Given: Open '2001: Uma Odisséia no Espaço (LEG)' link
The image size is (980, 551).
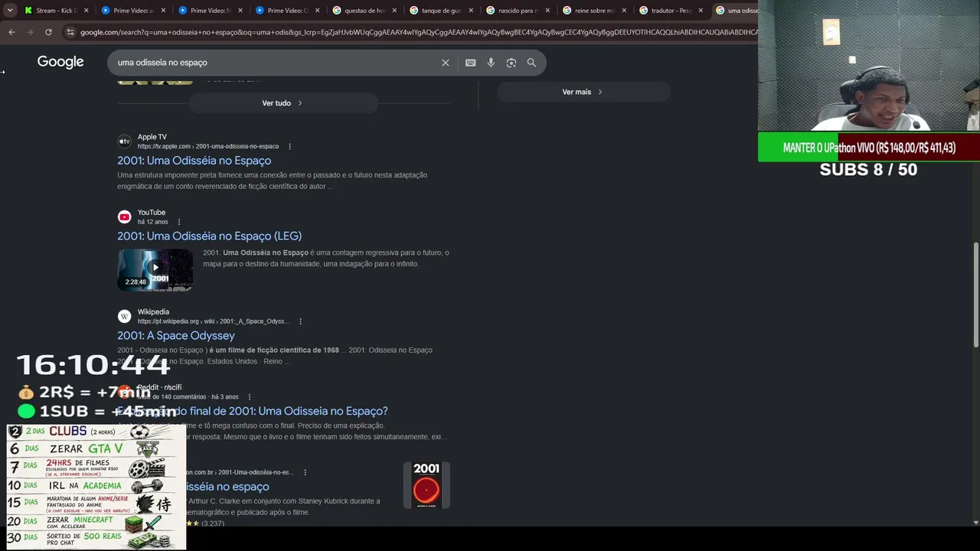Looking at the screenshot, I should (209, 236).
